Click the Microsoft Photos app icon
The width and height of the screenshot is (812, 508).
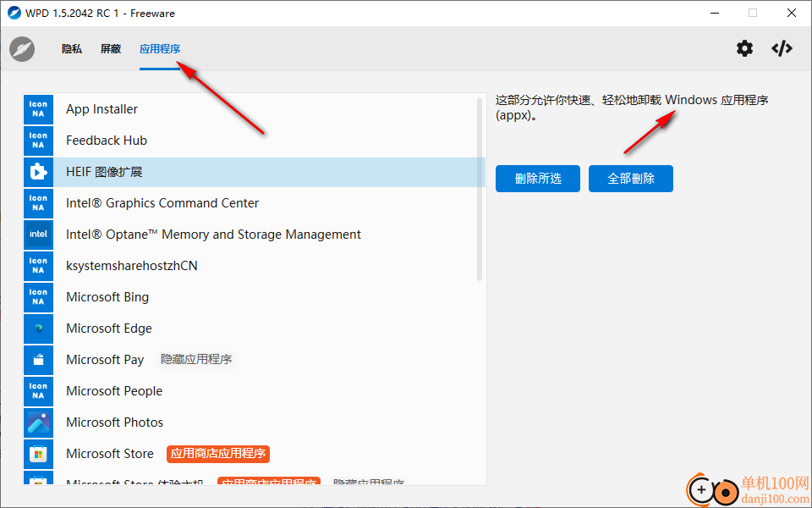[x=38, y=422]
